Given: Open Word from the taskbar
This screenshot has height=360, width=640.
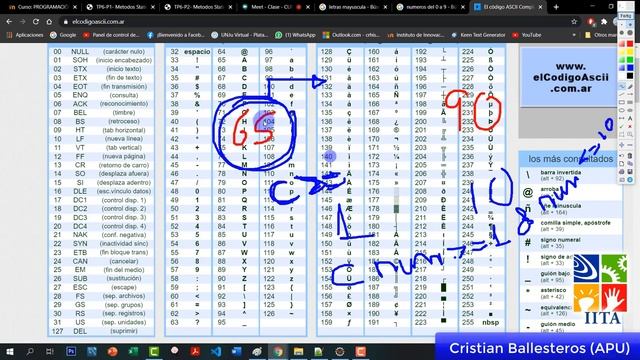Looking at the screenshot, I should pyautogui.click(x=237, y=351).
